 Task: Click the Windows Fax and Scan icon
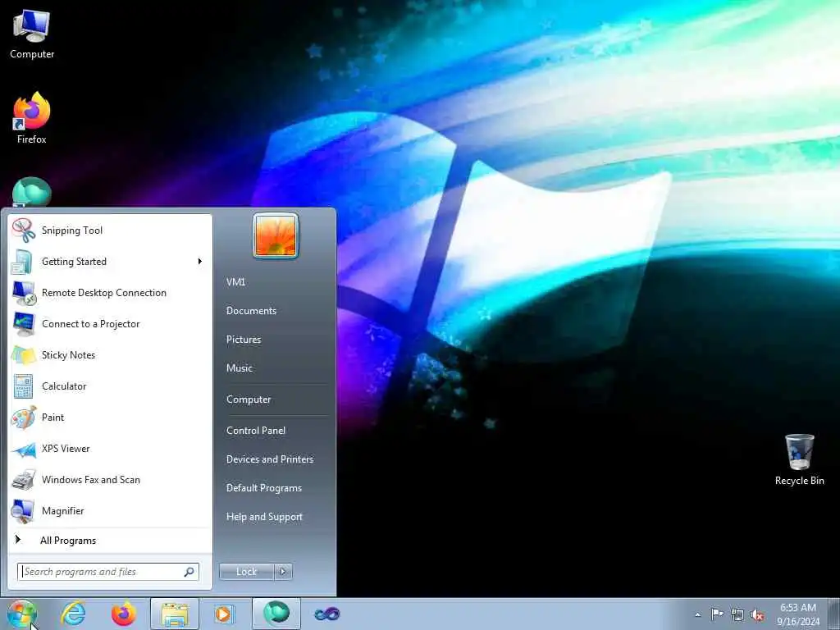coord(24,480)
